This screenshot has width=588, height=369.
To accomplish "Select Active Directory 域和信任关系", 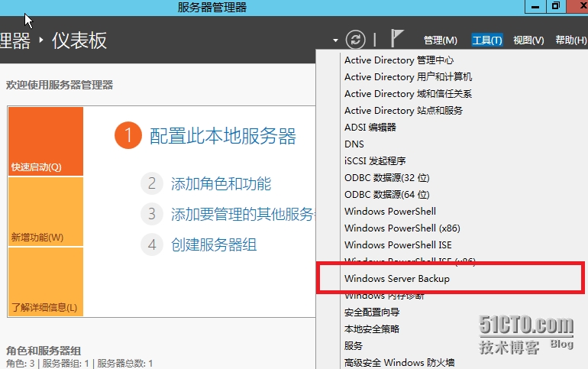I will click(x=408, y=94).
